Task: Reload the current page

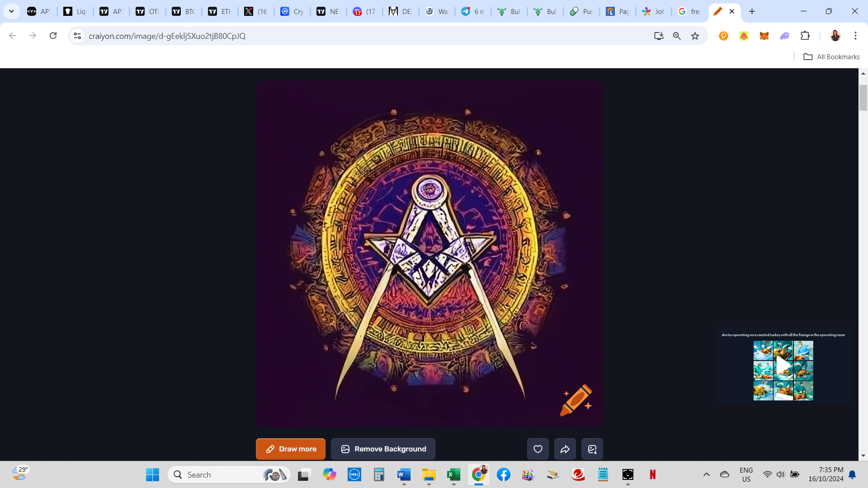Action: tap(53, 36)
